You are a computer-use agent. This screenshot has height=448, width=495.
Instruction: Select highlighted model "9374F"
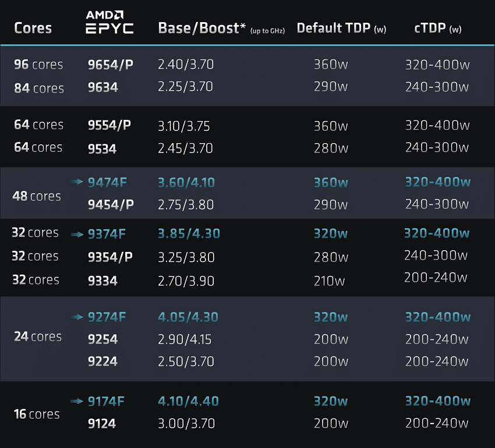[x=107, y=234]
